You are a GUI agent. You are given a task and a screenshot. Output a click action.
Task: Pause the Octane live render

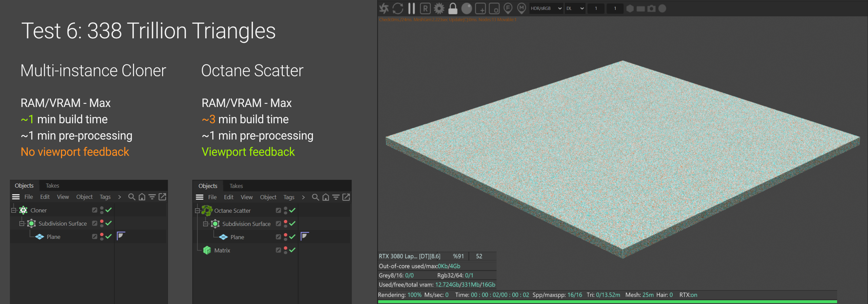(411, 8)
